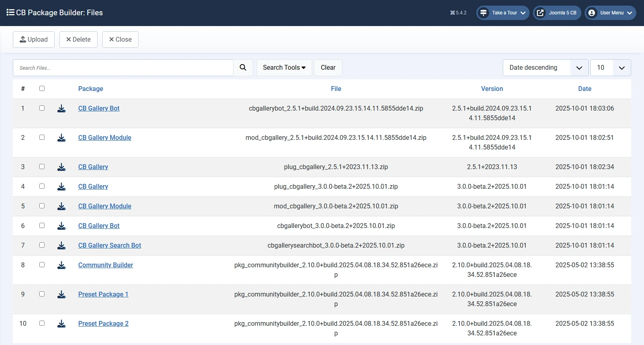Click the Upload button
This screenshot has height=345, width=644.
click(34, 40)
